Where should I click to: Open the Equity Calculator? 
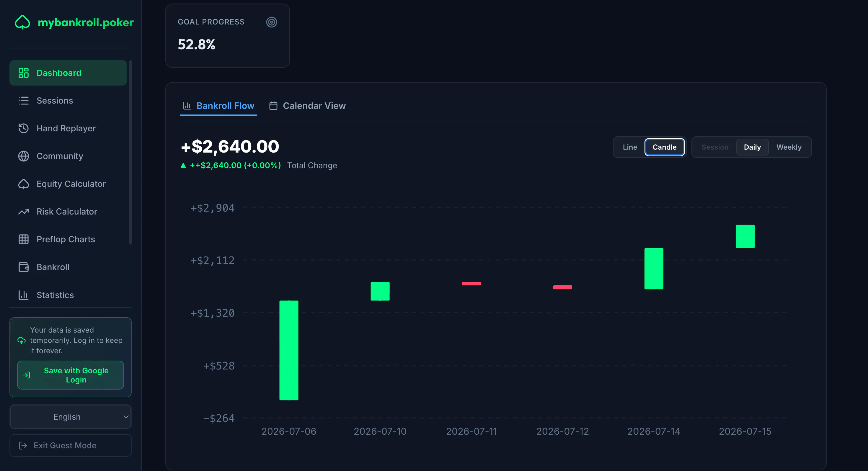tap(68, 184)
